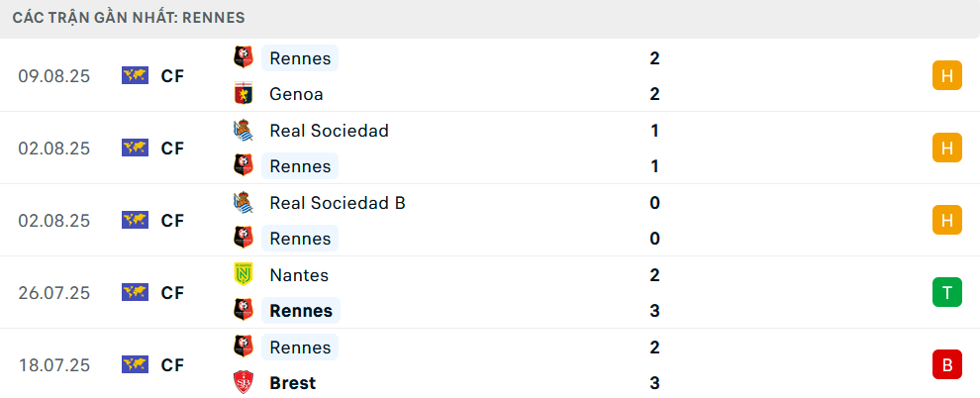Click the "CÁC TRẬN GẦN NHẤT: RENNES" header

point(129,18)
